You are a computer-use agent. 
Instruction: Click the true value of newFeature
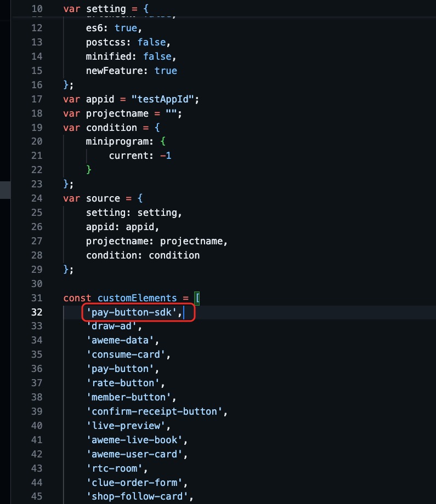pyautogui.click(x=166, y=71)
